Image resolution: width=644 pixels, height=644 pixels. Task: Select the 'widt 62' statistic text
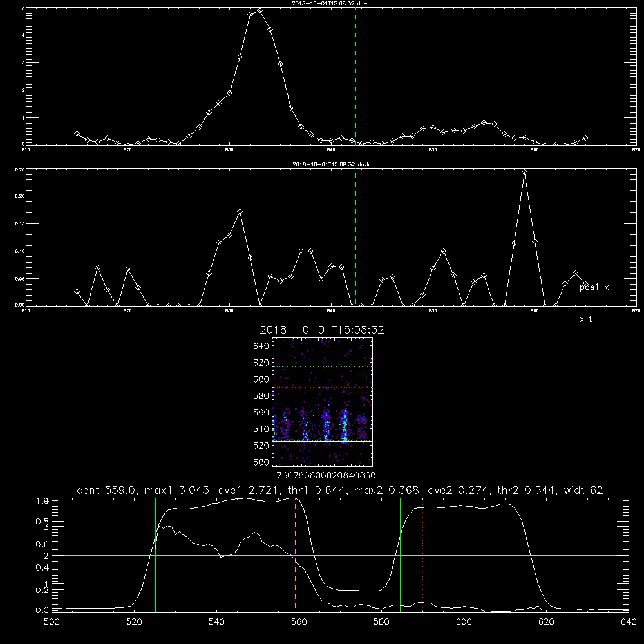[583, 490]
